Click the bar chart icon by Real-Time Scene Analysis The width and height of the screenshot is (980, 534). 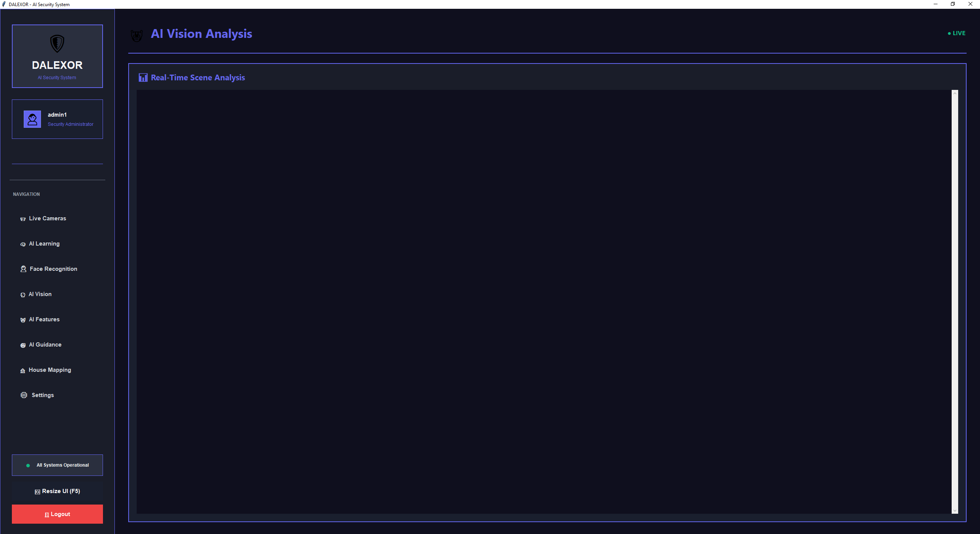143,78
